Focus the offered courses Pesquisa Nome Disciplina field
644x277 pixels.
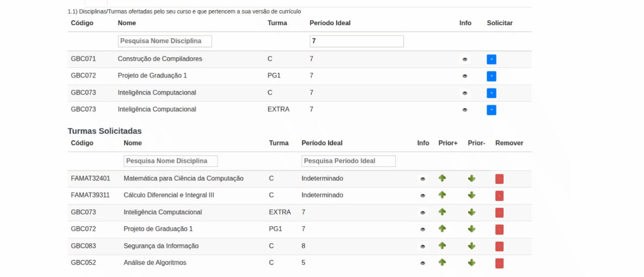pyautogui.click(x=165, y=41)
